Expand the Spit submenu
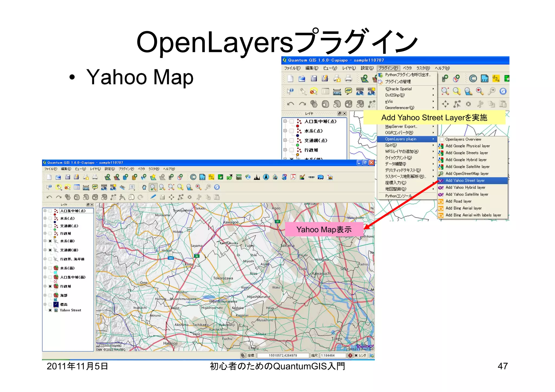This screenshot has height=392, width=555. click(x=407, y=145)
